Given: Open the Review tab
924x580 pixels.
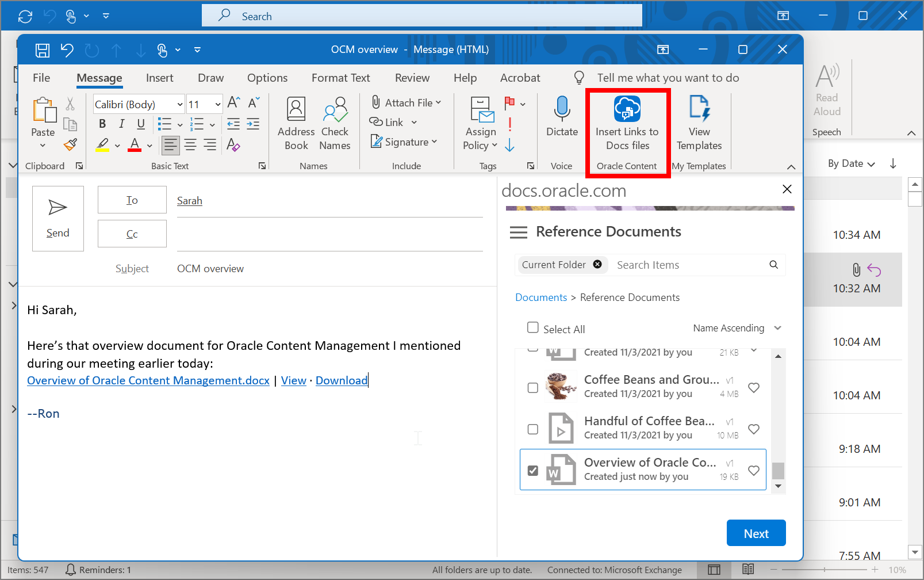Looking at the screenshot, I should (412, 78).
